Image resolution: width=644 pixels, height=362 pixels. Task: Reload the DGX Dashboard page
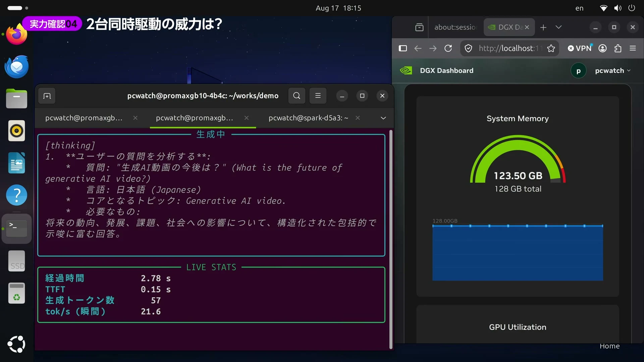448,48
